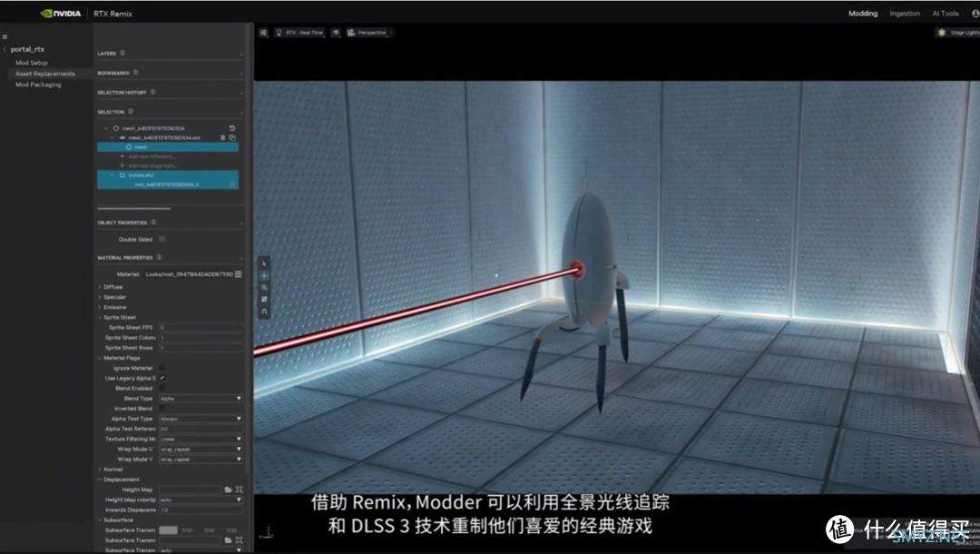
Task: Enable the Blend Enabled checkbox
Action: point(162,388)
